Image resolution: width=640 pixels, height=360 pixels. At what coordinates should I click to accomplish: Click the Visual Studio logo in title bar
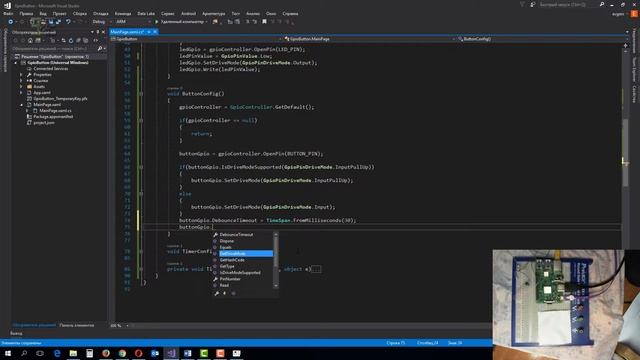click(x=7, y=5)
